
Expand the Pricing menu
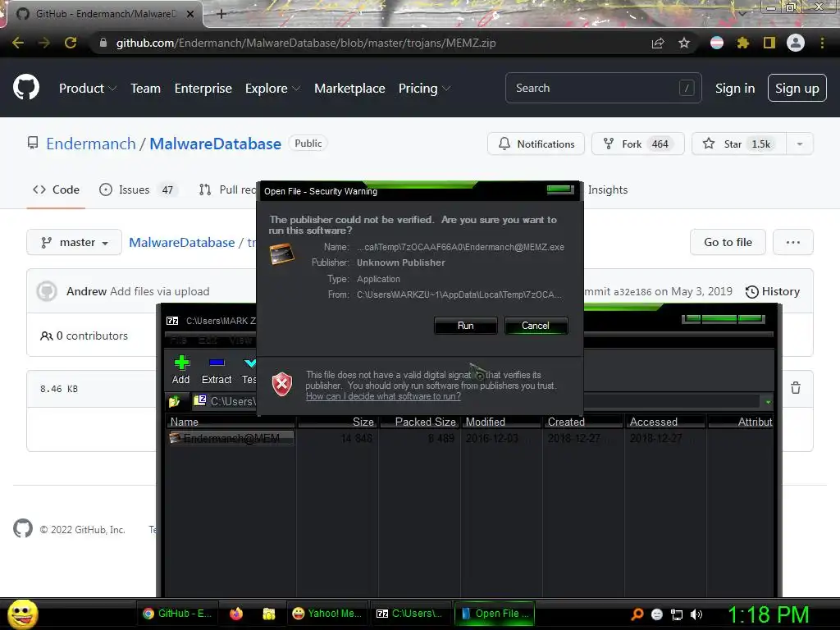click(424, 89)
